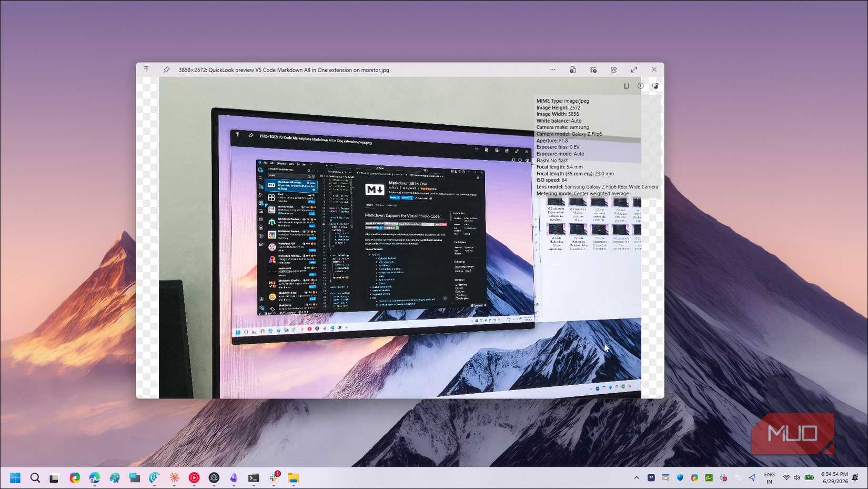Open the battery status tray icon
Image resolution: width=868 pixels, height=489 pixels.
click(x=809, y=478)
